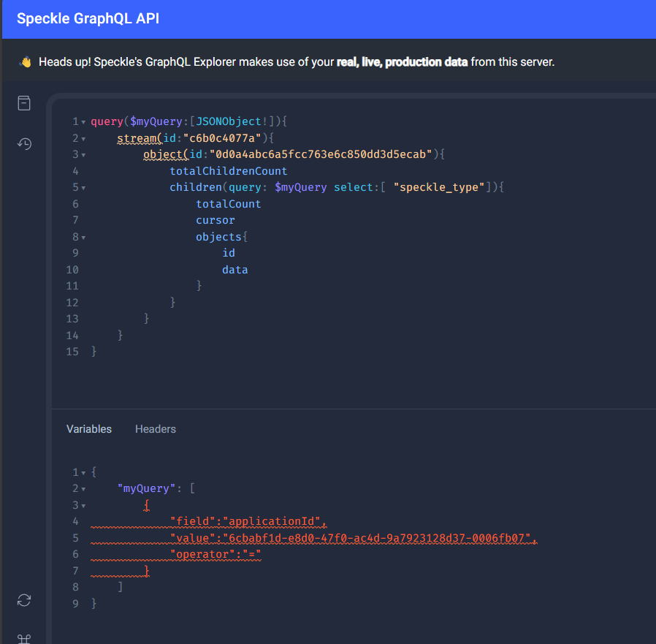Screen dimensions: 656x644
Task: Click the object id hash string
Action: (321, 154)
